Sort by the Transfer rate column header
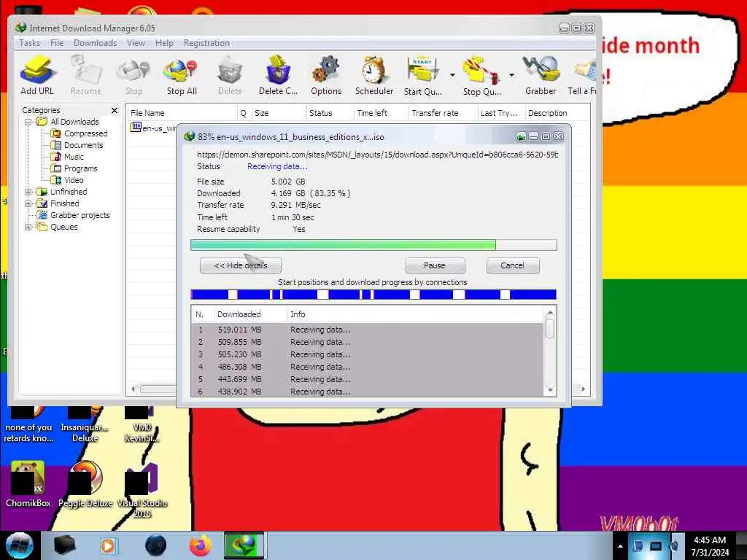This screenshot has width=747, height=560. [443, 113]
